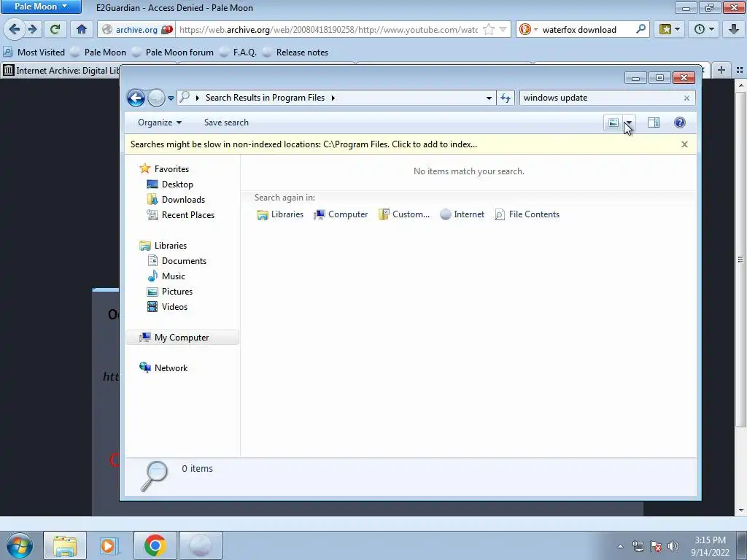The width and height of the screenshot is (747, 560).
Task: Change view using the view icon button
Action: [613, 122]
